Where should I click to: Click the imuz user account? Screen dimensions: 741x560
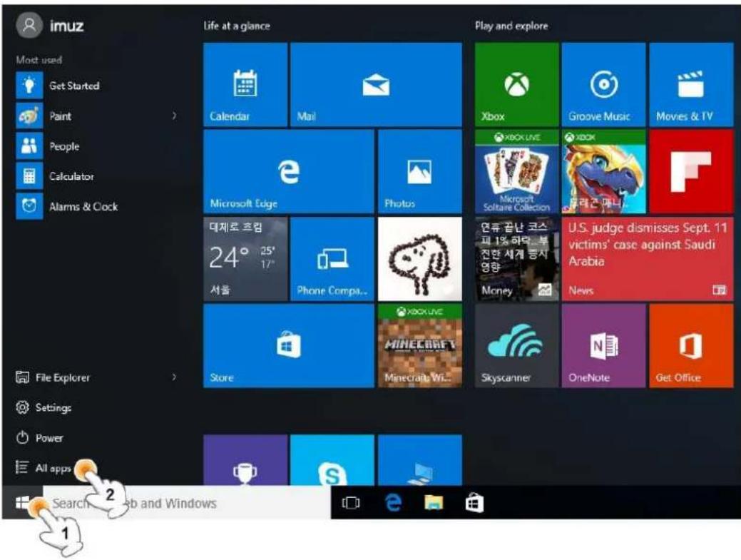pyautogui.click(x=51, y=26)
